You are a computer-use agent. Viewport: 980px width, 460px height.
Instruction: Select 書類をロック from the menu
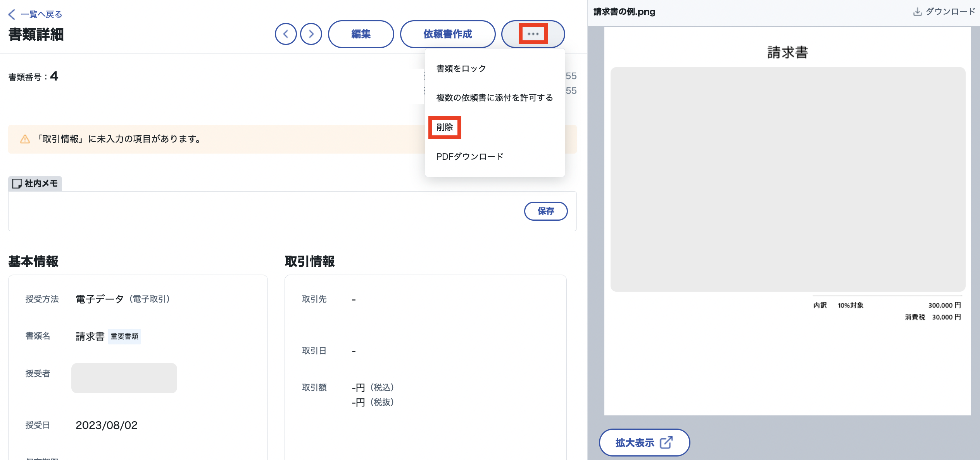(461, 69)
